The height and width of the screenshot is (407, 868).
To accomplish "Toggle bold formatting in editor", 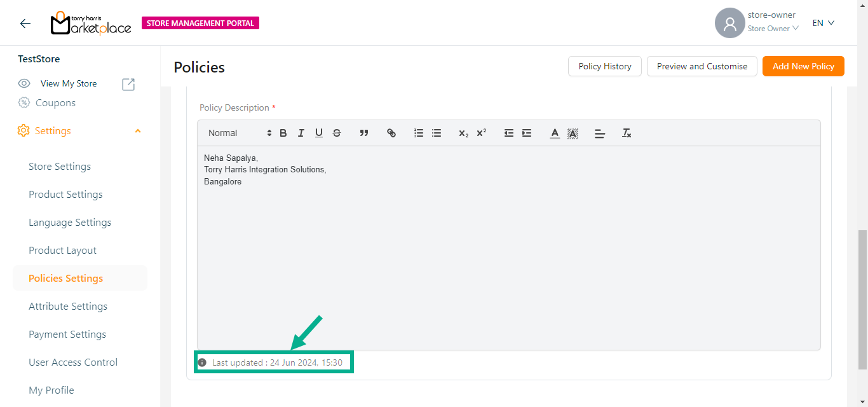I will pos(283,133).
